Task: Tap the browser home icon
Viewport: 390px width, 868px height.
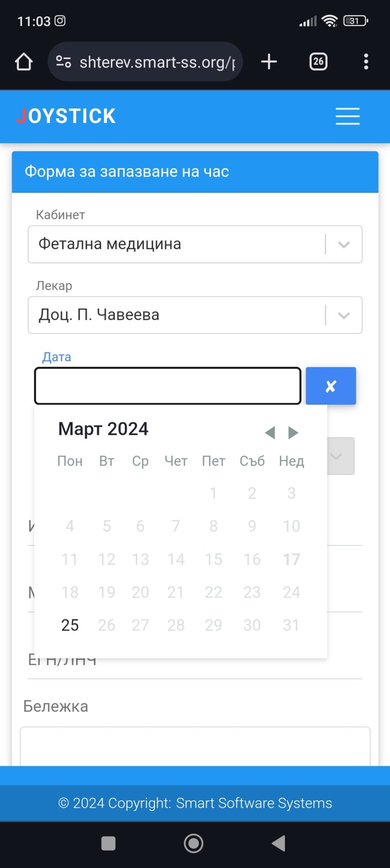Action: tap(24, 62)
